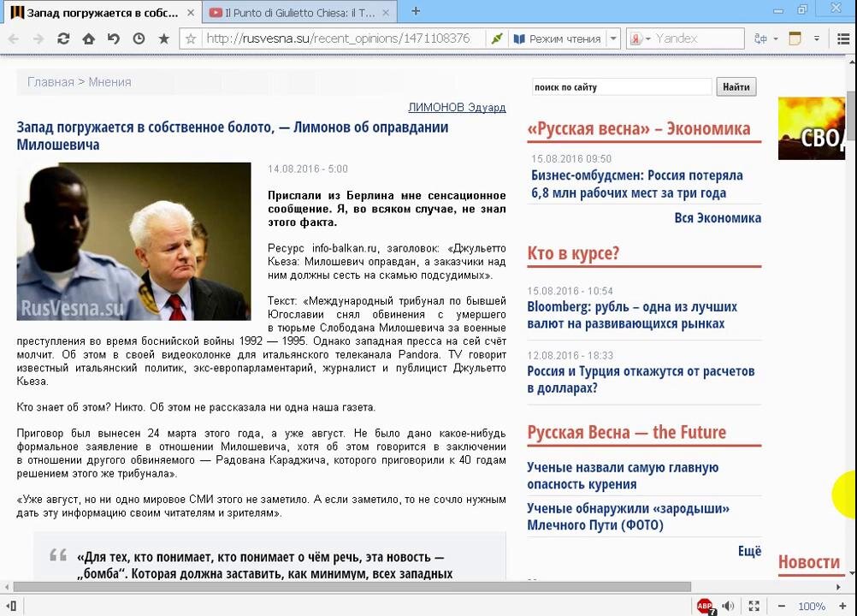Click the поиск по сайту input field

point(621,86)
